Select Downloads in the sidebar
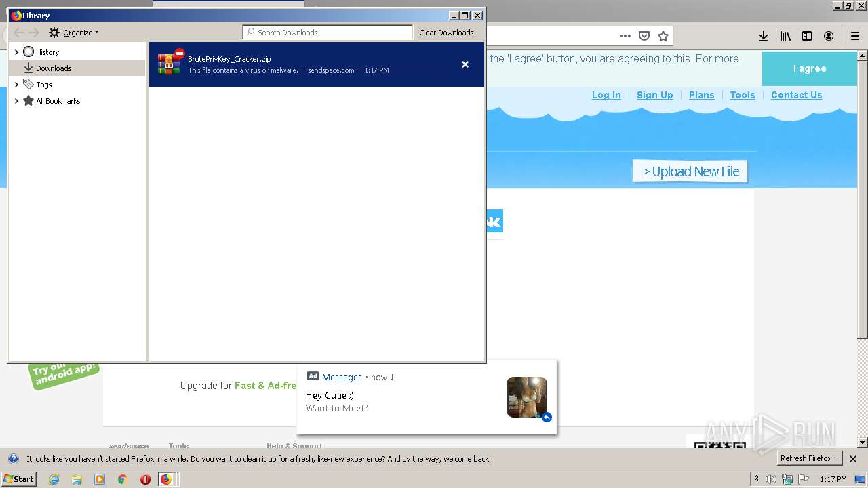868x488 pixels. click(x=54, y=68)
